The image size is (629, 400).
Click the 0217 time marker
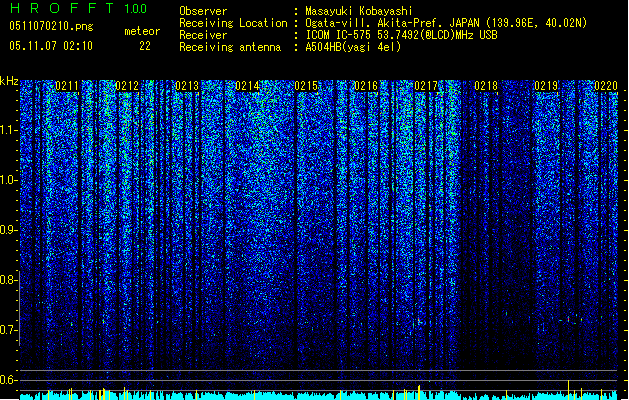pyautogui.click(x=426, y=86)
